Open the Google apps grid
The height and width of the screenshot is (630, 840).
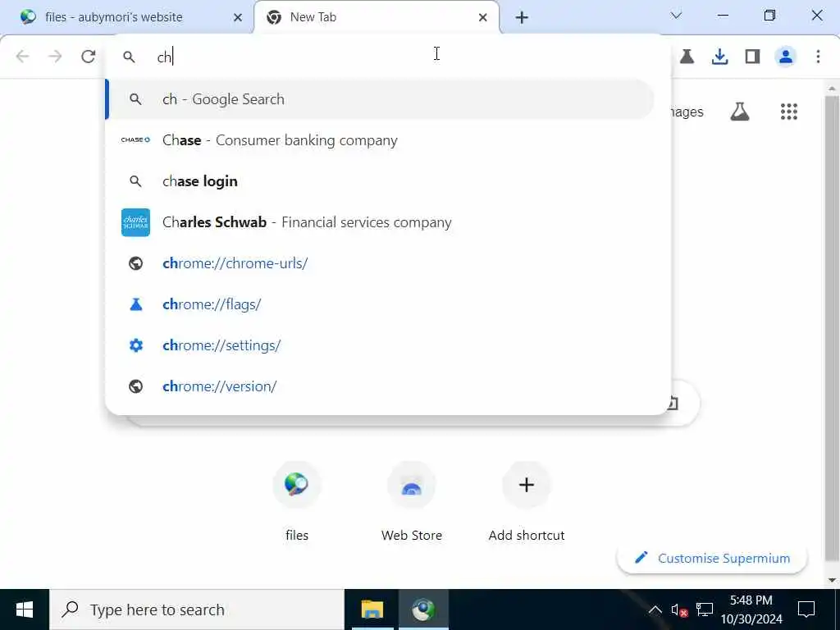click(x=788, y=112)
